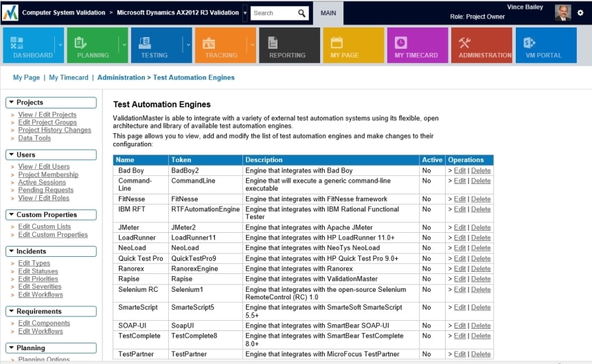Click Computer System Validation in header
Image resolution: width=592 pixels, height=364 pixels.
coord(63,12)
